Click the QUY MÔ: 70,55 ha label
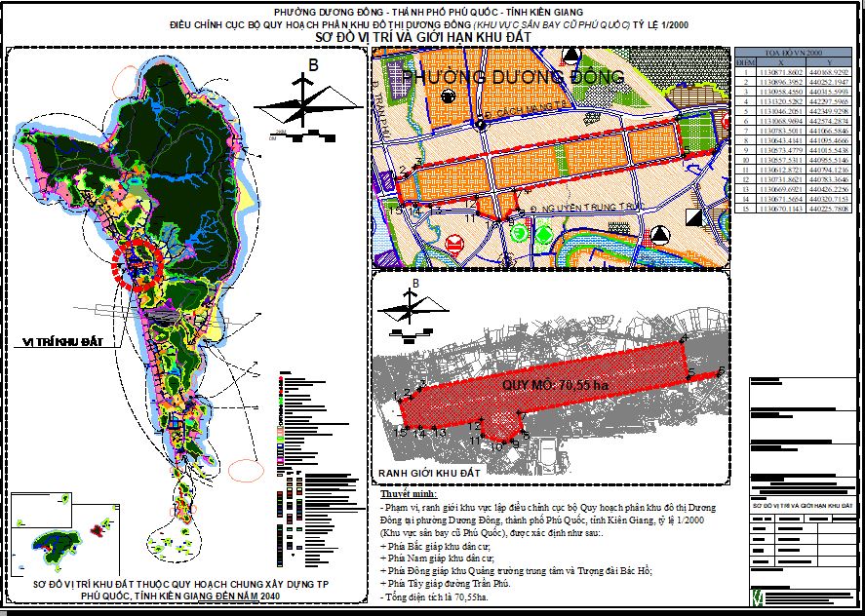 pyautogui.click(x=555, y=385)
